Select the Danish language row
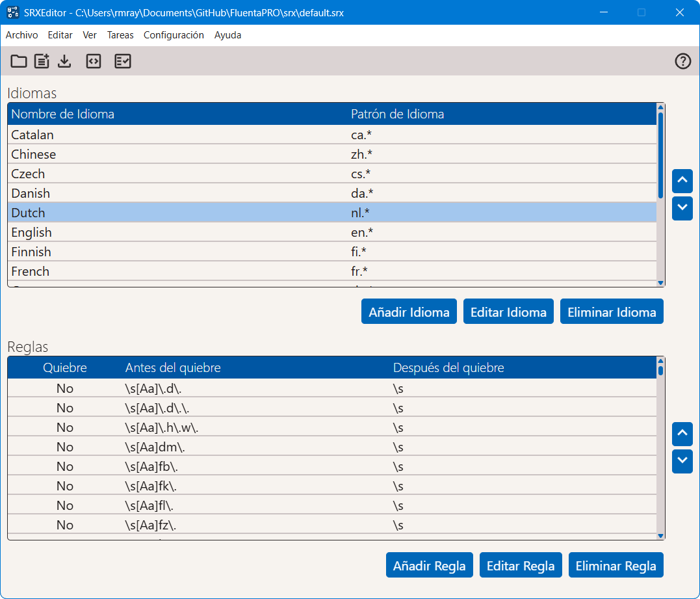Screen dimensions: 700x599 [x=332, y=193]
